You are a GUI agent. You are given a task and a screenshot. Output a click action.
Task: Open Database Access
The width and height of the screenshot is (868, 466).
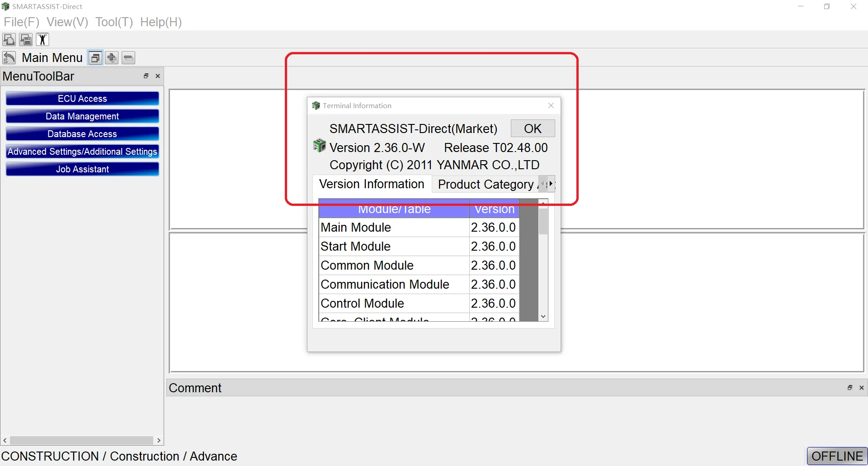coord(82,134)
